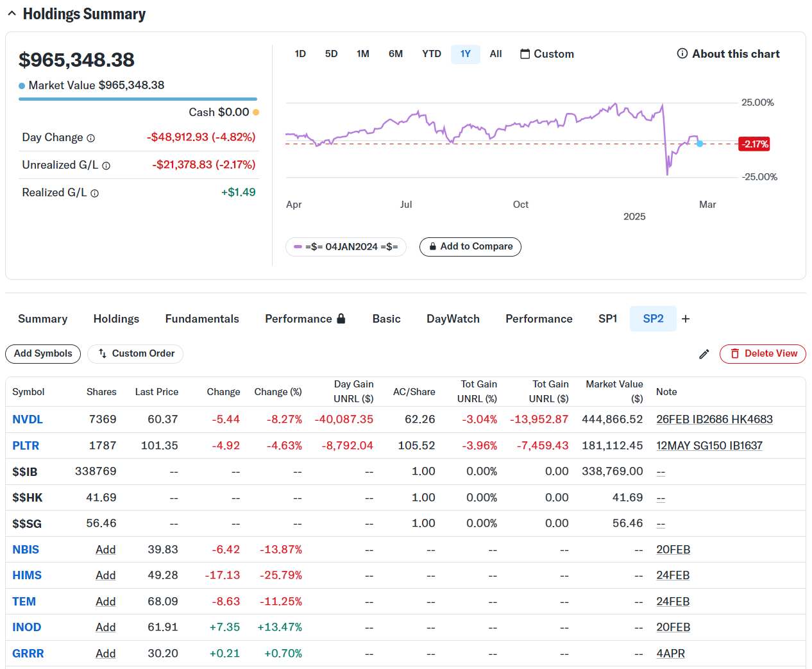Viewport: 812px width, 669px height.
Task: Edit the GRRR note 4APR
Action: point(671,654)
